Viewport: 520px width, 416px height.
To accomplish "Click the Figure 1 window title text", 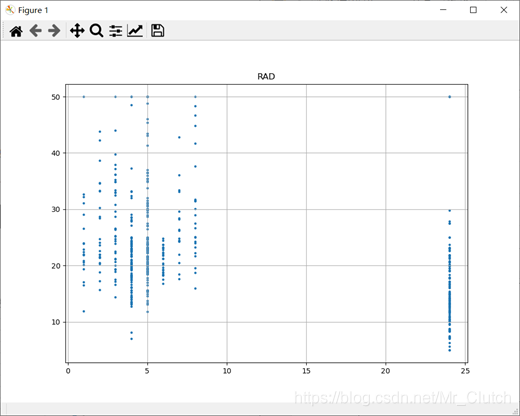I will click(33, 10).
